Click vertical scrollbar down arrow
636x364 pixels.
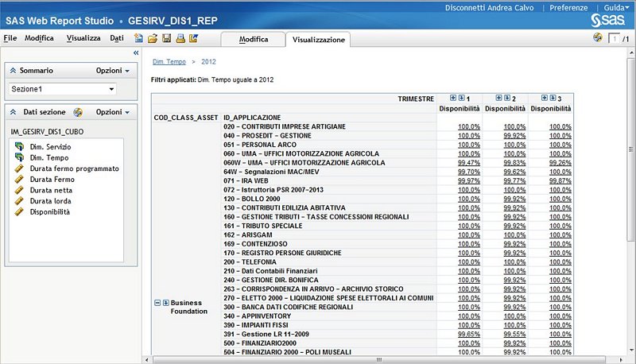(631, 350)
